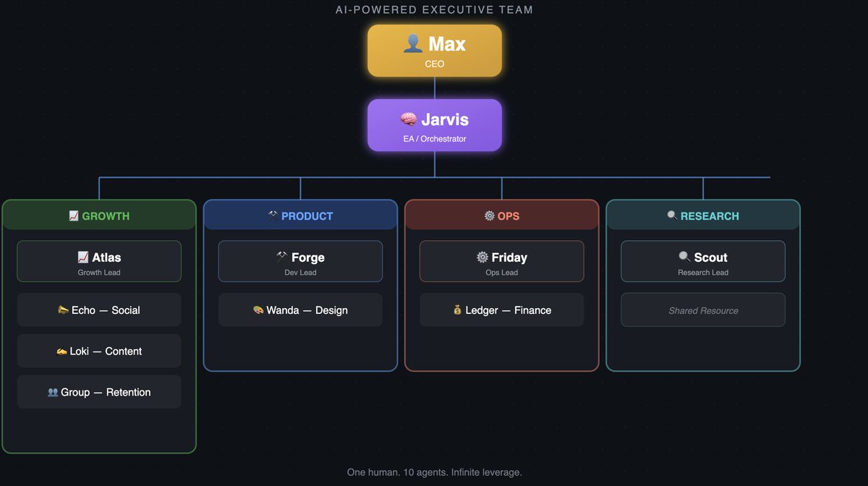
Task: Click the OPS department header
Action: (x=502, y=215)
